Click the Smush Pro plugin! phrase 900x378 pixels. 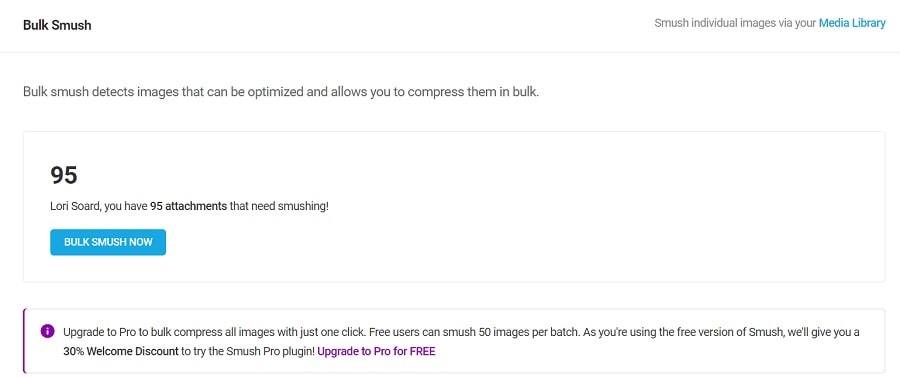point(269,351)
